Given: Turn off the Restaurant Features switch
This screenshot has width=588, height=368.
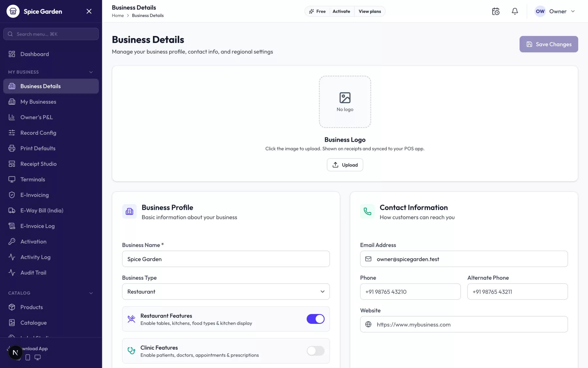Looking at the screenshot, I should [316, 319].
